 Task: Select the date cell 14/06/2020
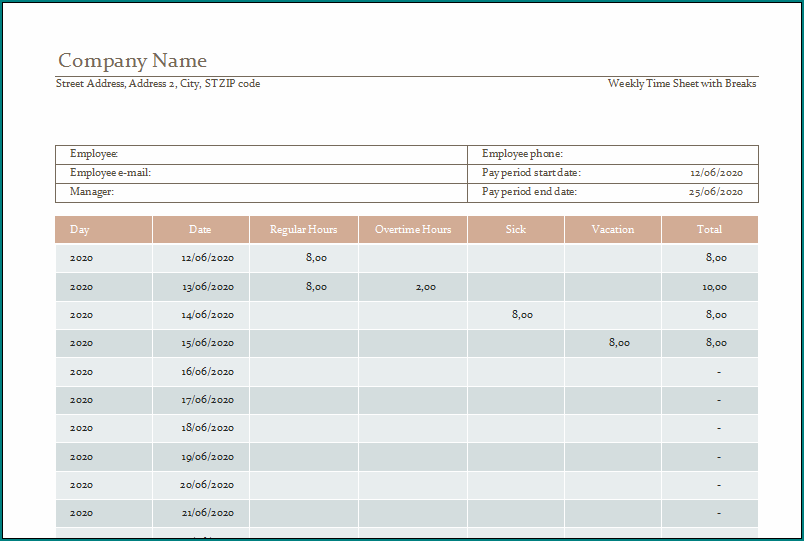tap(200, 315)
